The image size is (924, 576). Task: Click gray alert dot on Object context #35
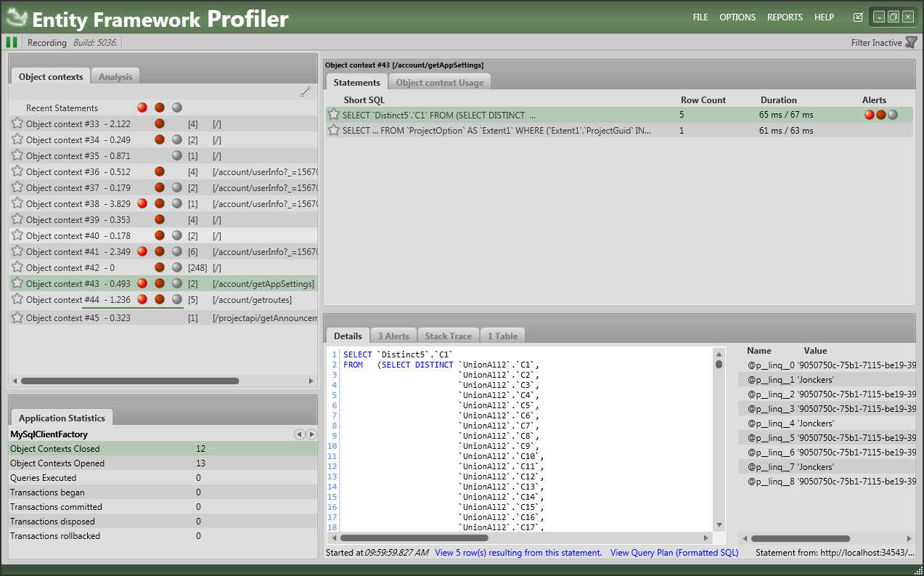coord(177,155)
